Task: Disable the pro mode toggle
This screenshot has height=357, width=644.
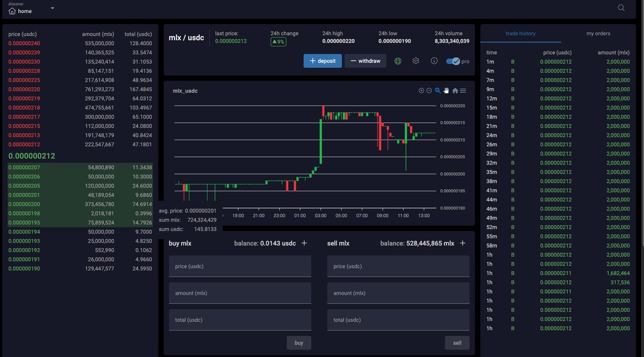Action: pyautogui.click(x=451, y=61)
